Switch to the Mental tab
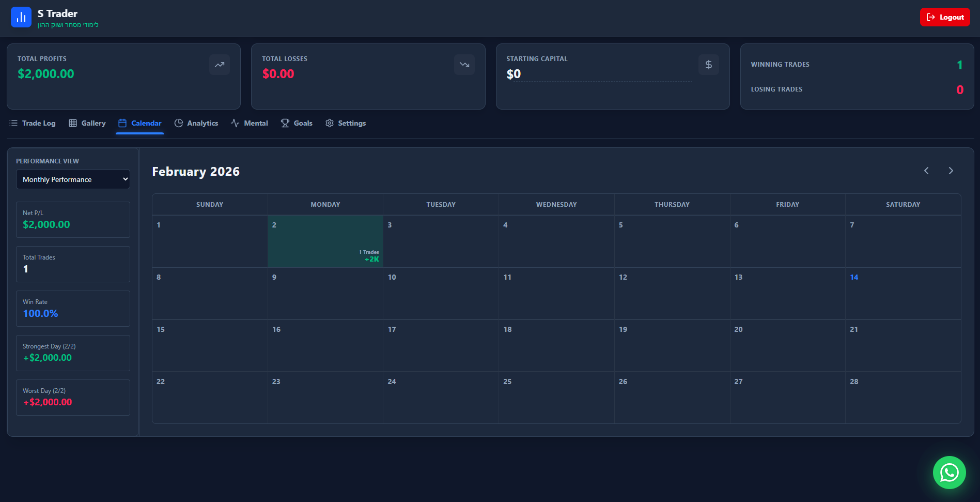The image size is (980, 502). [250, 123]
